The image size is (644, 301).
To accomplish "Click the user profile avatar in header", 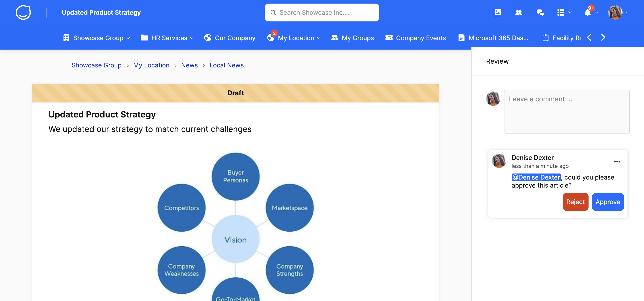I will coord(615,13).
